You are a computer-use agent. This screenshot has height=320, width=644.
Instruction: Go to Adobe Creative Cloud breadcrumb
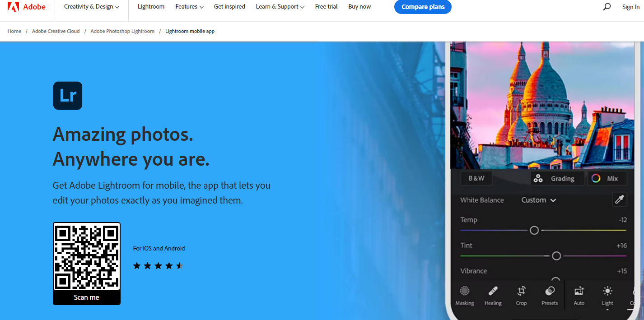[x=56, y=31]
